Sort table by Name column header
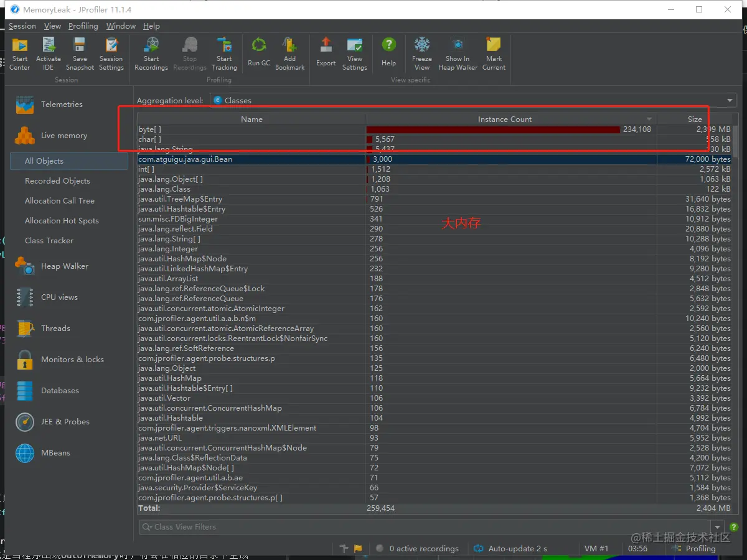The image size is (747, 560). [251, 119]
